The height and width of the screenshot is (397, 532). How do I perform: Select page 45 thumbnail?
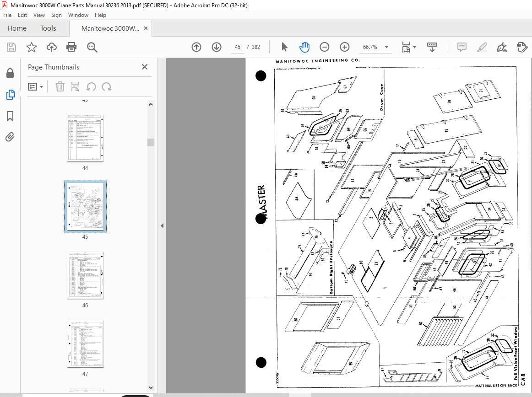point(85,206)
